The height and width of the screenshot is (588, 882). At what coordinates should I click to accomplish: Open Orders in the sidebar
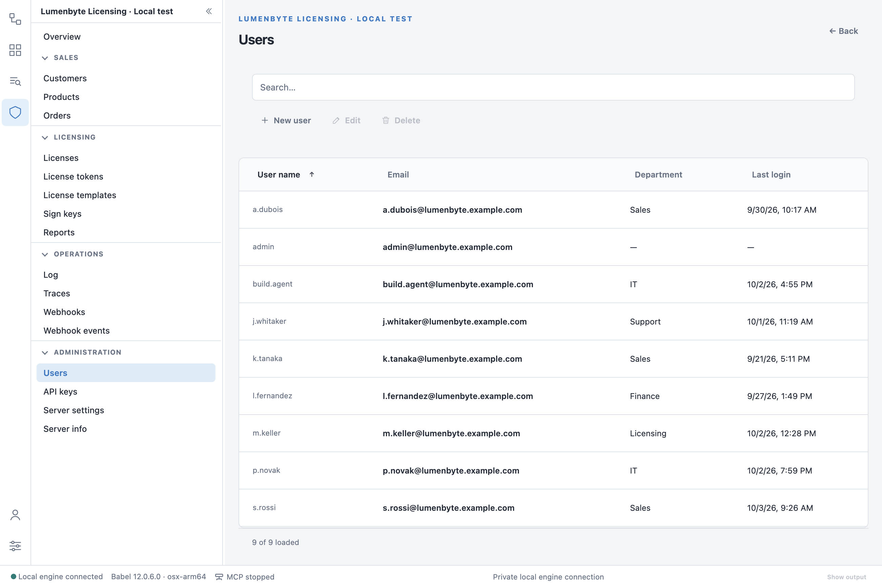pos(57,115)
